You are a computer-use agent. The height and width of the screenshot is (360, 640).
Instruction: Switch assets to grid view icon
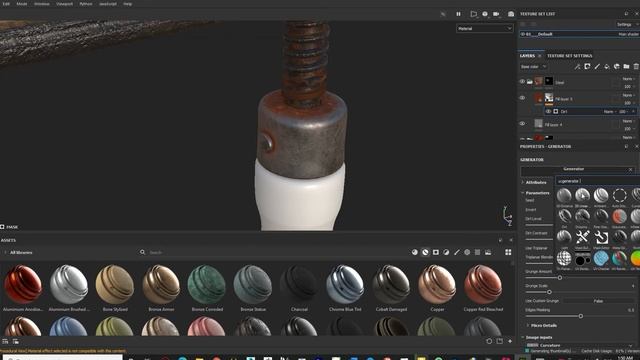pyautogui.click(x=508, y=252)
